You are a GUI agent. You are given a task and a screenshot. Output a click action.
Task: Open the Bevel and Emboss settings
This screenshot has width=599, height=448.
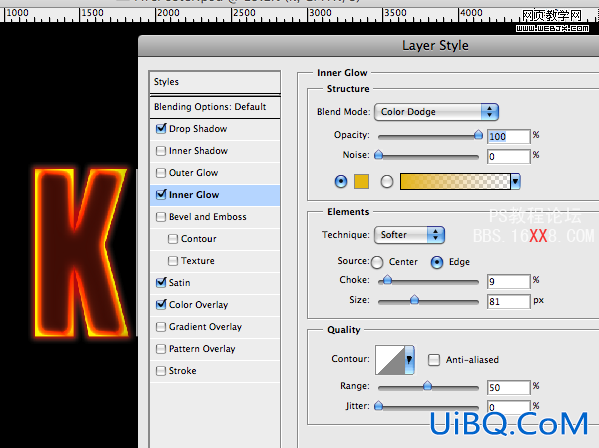coord(207,217)
